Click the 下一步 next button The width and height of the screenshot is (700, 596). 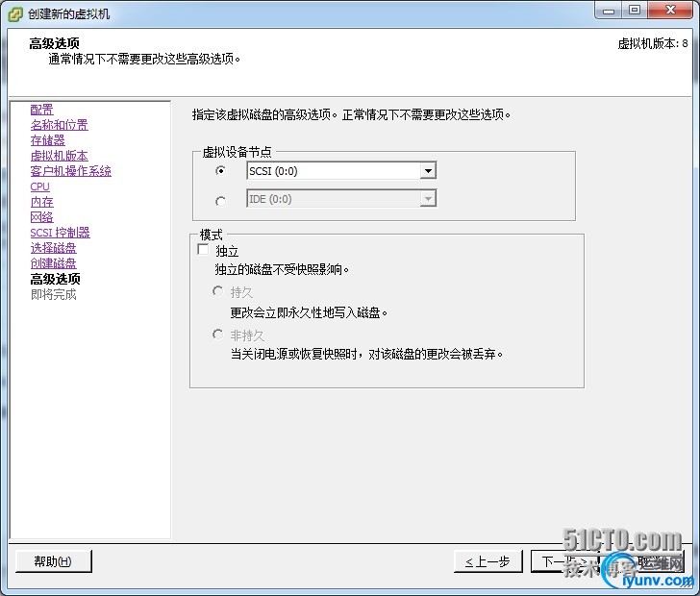tap(564, 561)
